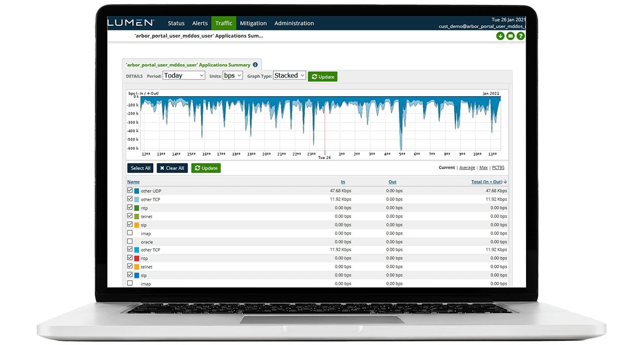The width and height of the screenshot is (644, 345).
Task: Click the green download icon in header
Action: point(500,36)
